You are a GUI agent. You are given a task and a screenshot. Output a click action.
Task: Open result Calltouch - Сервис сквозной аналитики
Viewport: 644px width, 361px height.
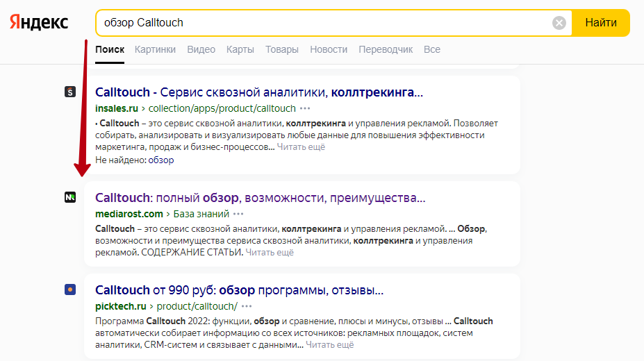[x=258, y=92]
